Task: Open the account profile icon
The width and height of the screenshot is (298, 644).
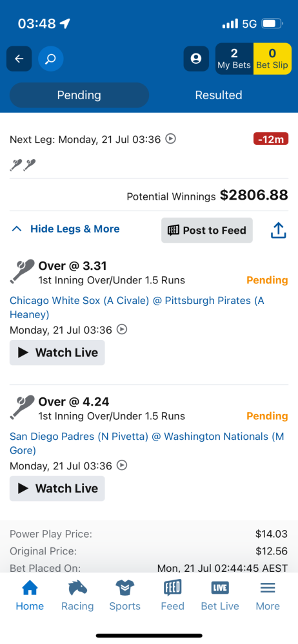Action: click(x=196, y=59)
